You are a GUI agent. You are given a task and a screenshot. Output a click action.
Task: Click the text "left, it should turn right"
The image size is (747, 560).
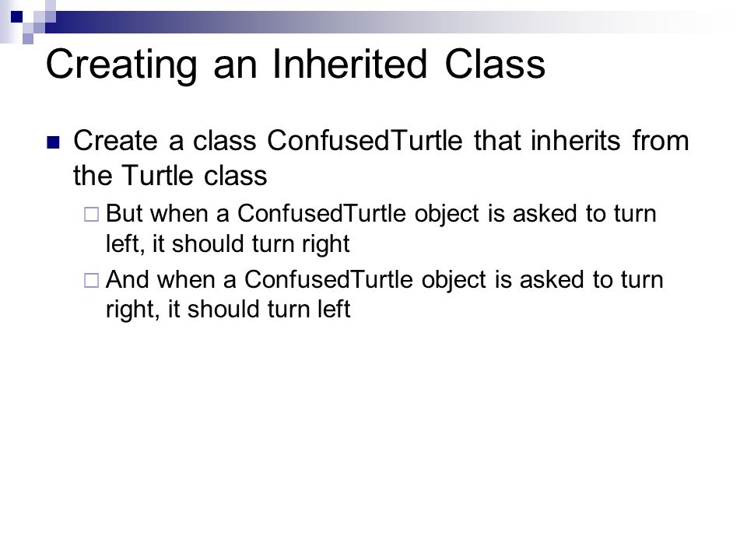228,244
